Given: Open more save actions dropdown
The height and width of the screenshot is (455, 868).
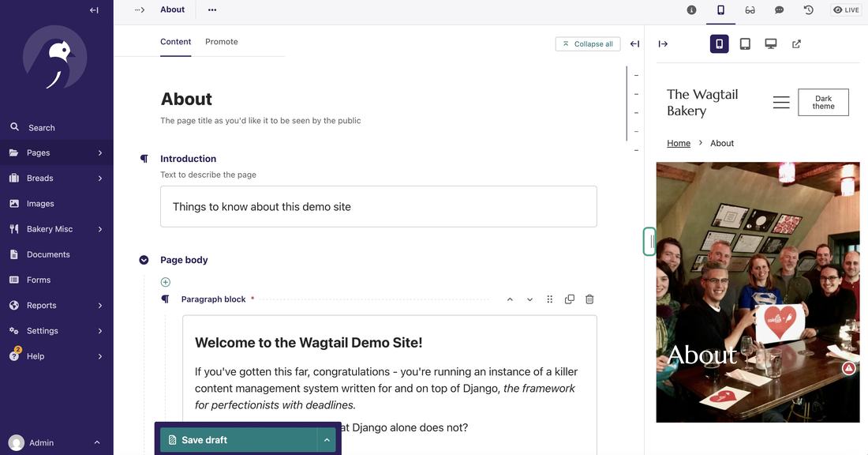Looking at the screenshot, I should (327, 440).
